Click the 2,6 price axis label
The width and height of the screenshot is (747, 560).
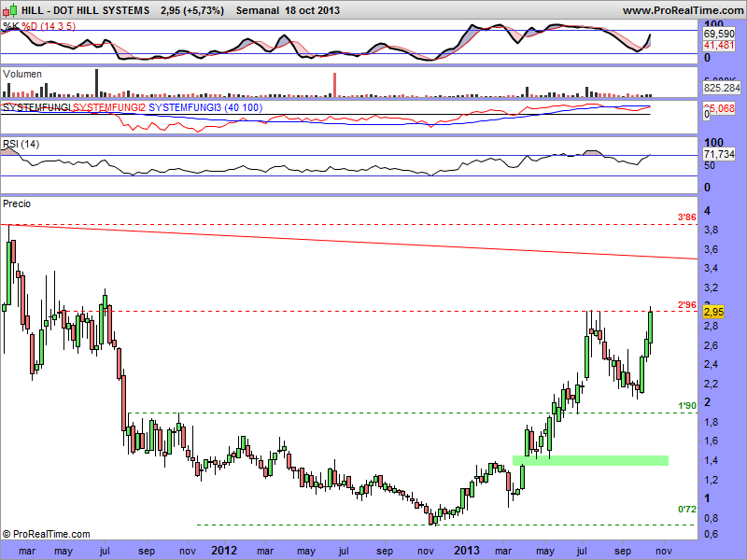tap(712, 345)
